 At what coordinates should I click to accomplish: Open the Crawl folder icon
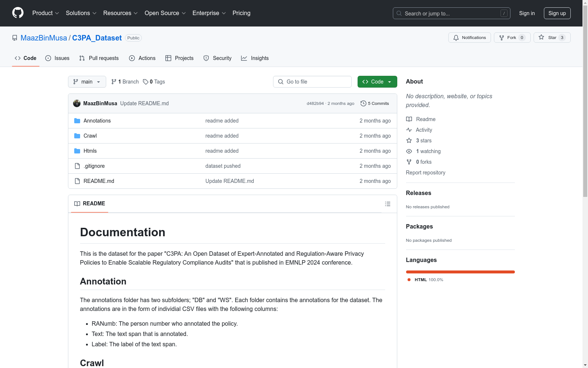(77, 136)
